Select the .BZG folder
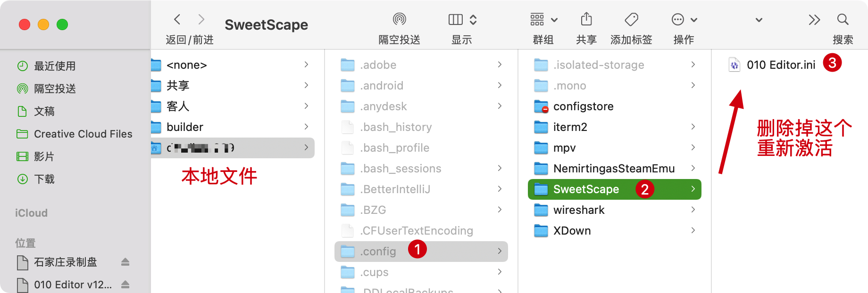868x293 pixels. click(x=421, y=210)
